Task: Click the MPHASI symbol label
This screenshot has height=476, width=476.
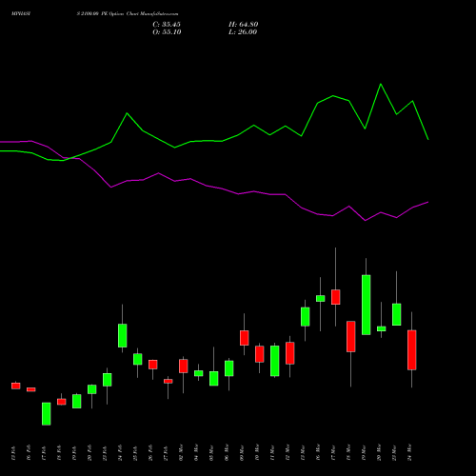Action: (21, 14)
